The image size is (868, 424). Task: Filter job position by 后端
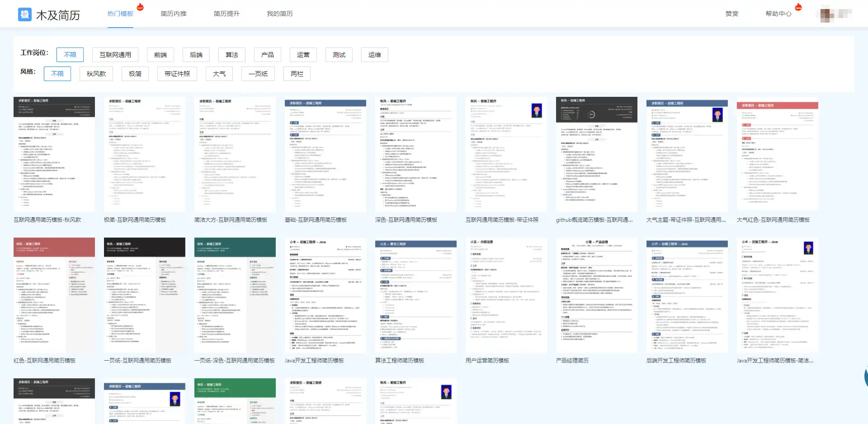coord(196,55)
